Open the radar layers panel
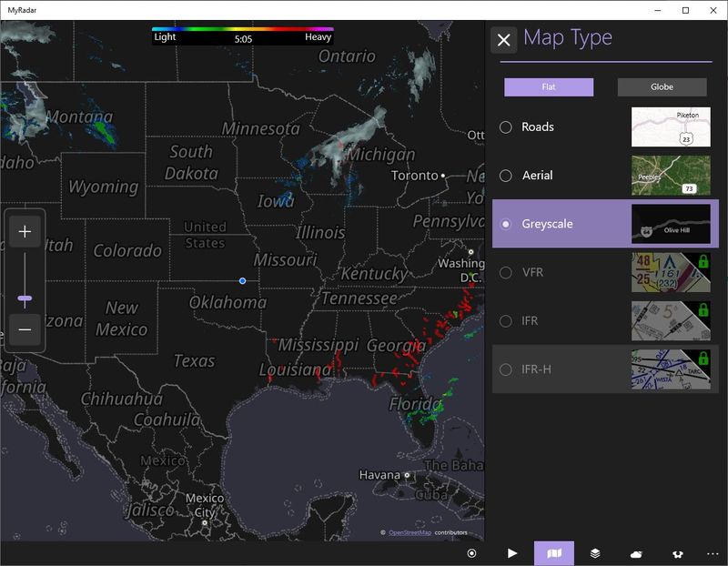This screenshot has width=728, height=566. click(595, 551)
